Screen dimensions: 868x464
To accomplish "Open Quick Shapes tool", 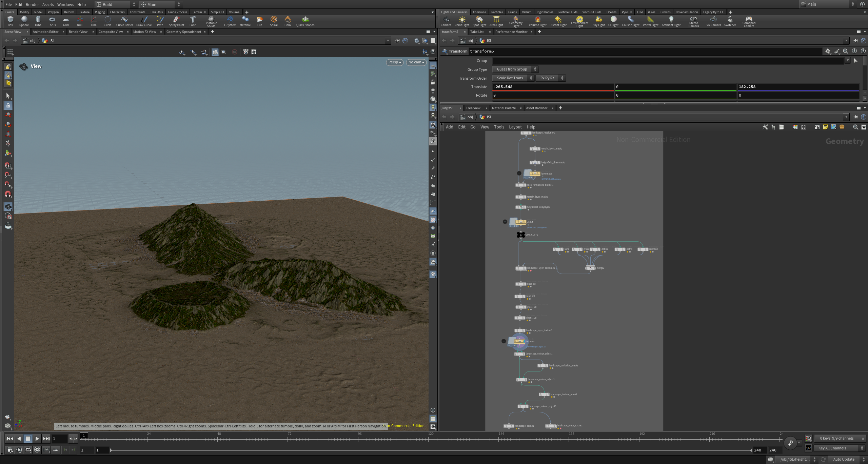I will pos(305,21).
